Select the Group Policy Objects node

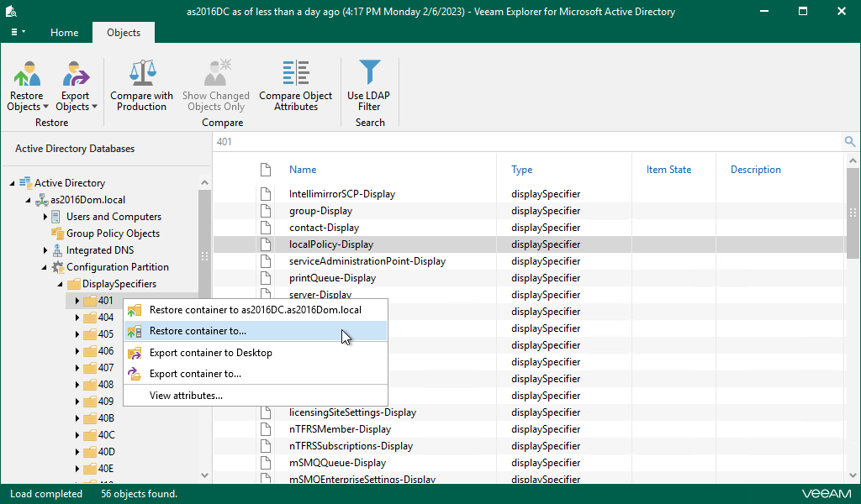click(x=113, y=234)
